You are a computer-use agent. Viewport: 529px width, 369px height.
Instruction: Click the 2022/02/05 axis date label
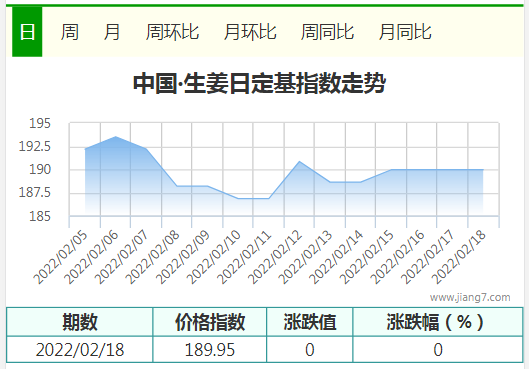pos(60,257)
